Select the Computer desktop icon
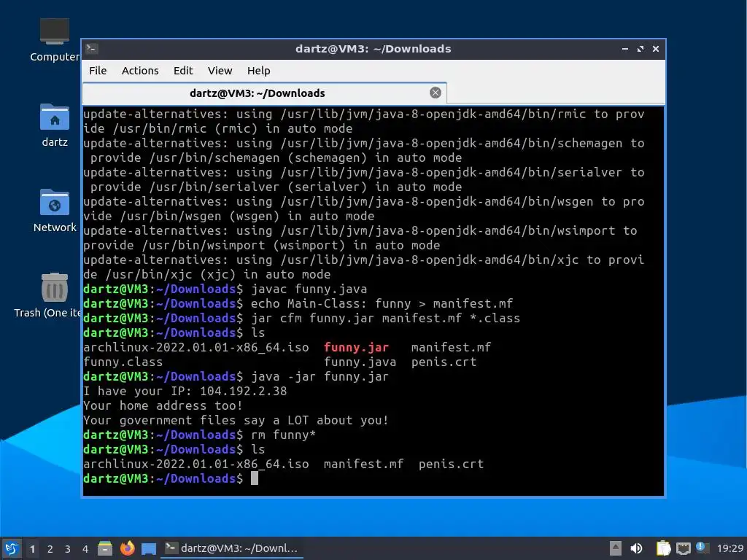The image size is (747, 560). pyautogui.click(x=54, y=40)
